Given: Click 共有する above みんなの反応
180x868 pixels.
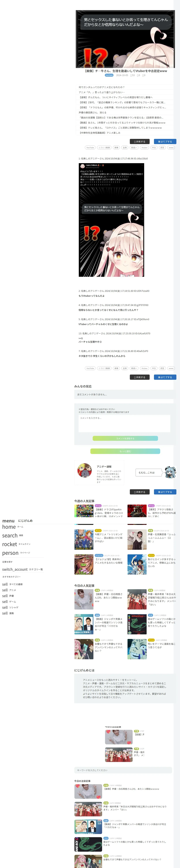Looking at the screenshot, I should [140, 377].
